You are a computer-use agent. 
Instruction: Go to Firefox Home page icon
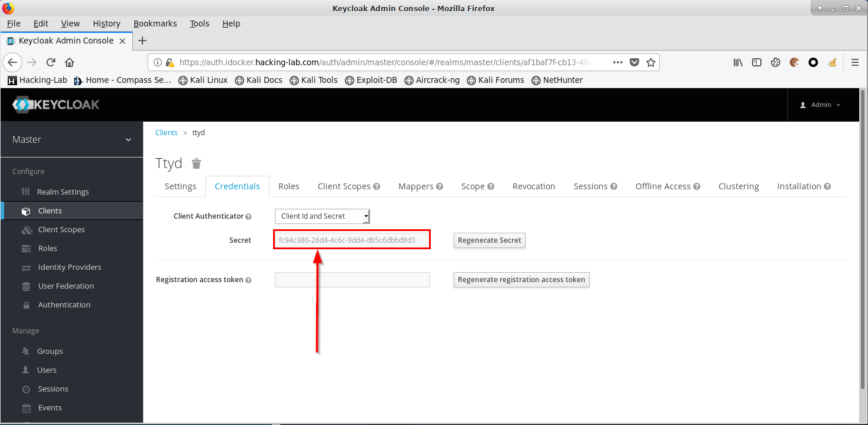click(69, 62)
